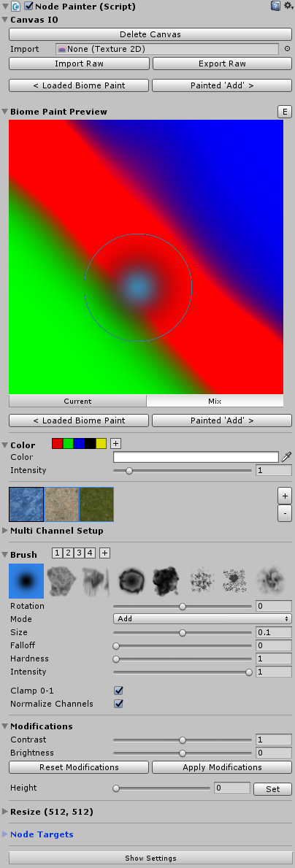
Task: Expand the Node Targets foldout
Action: (42, 834)
